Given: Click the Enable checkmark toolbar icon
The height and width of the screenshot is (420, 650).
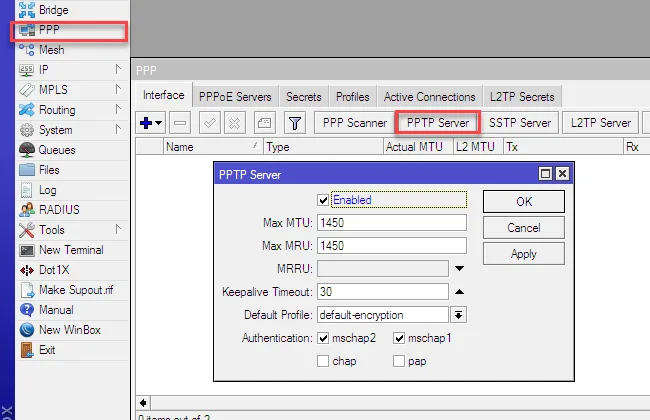Looking at the screenshot, I should point(210,123).
